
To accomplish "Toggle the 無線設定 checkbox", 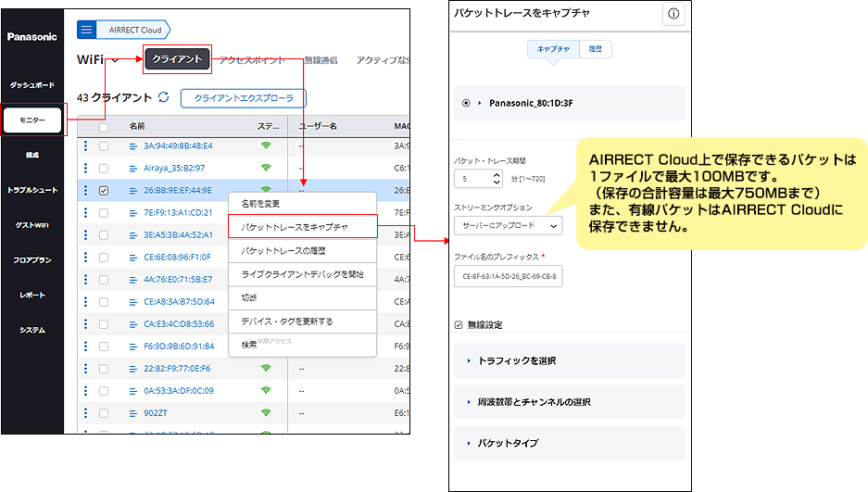I will pos(459,325).
